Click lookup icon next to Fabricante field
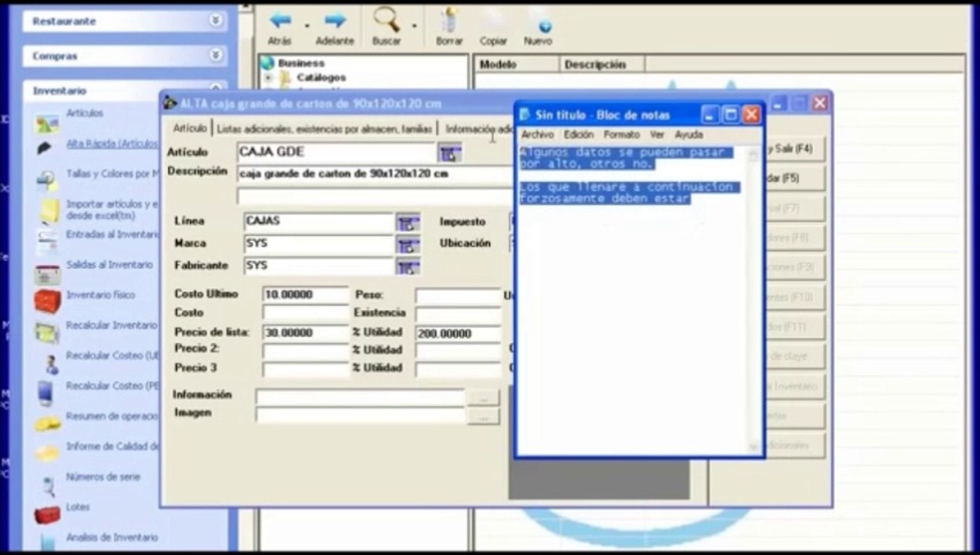 408,267
